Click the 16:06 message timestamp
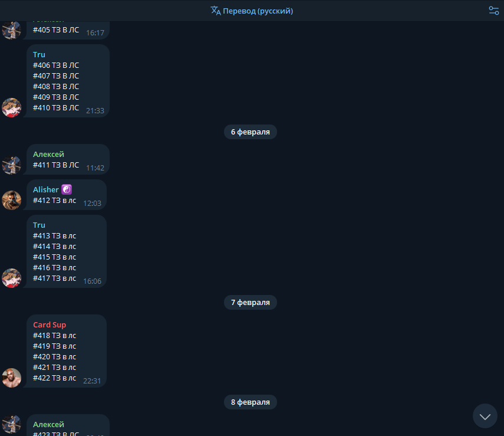 point(92,281)
